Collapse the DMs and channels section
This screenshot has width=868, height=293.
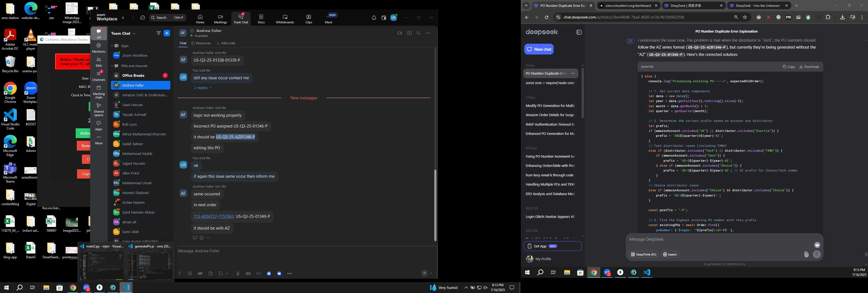coord(112,66)
